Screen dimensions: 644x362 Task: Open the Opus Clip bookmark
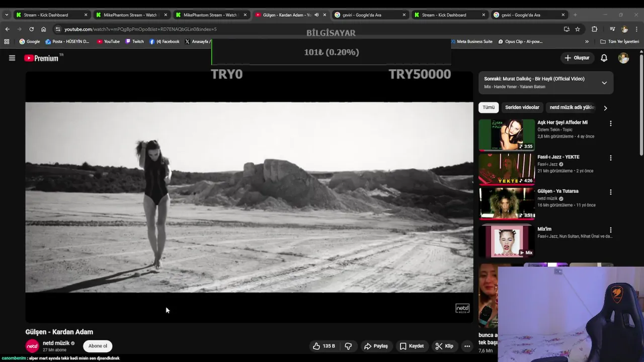tap(520, 42)
